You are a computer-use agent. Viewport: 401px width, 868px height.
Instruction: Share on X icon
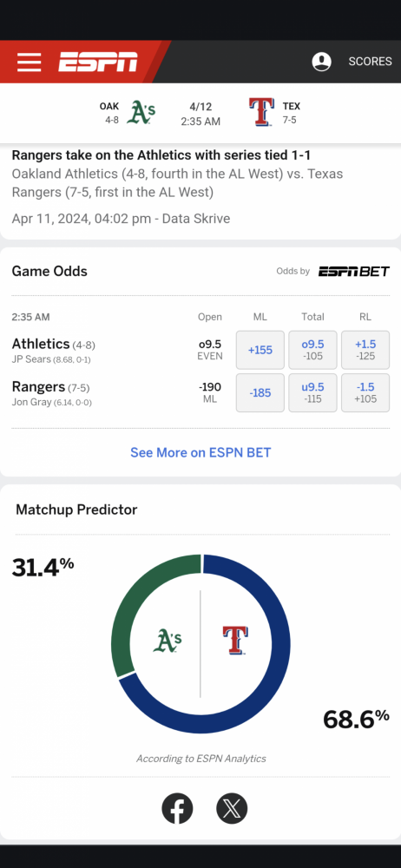(232, 809)
